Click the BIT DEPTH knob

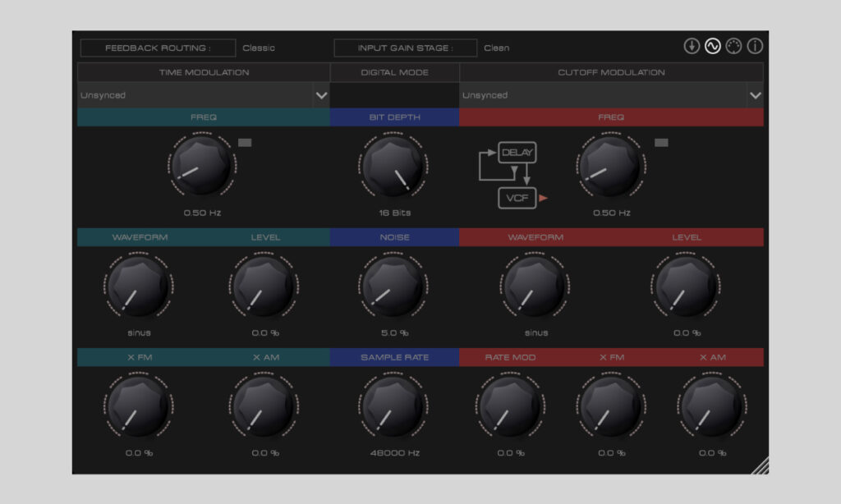[x=393, y=165]
